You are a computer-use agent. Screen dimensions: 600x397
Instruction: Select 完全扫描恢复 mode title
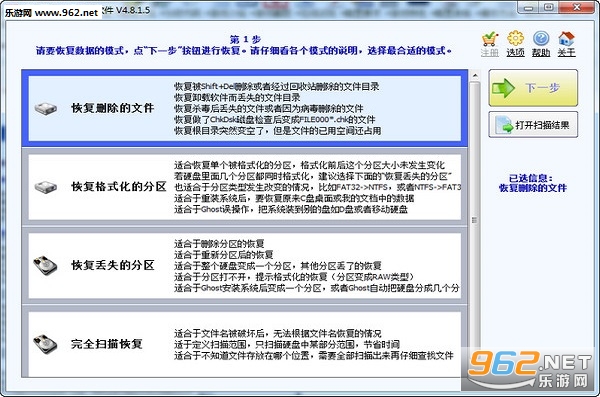click(106, 344)
